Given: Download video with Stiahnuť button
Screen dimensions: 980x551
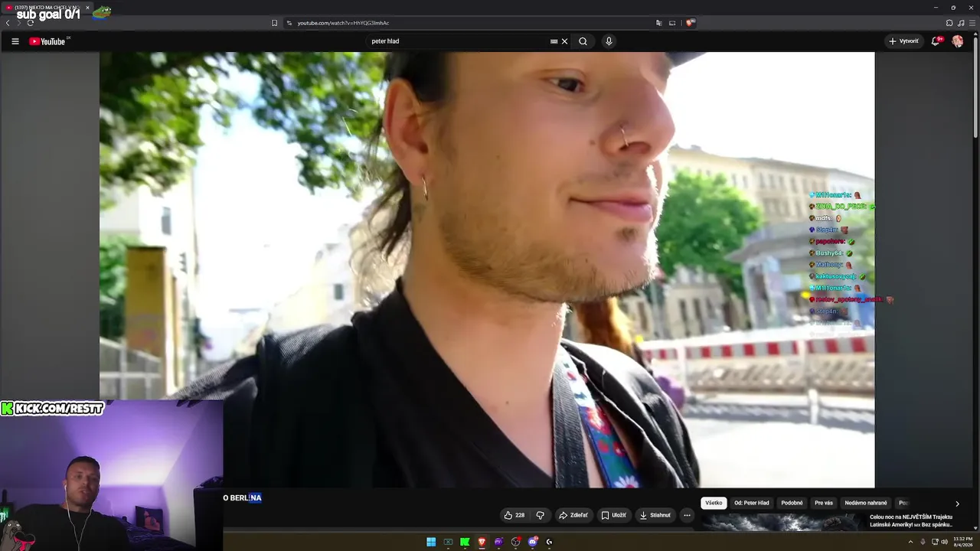Looking at the screenshot, I should pyautogui.click(x=655, y=515).
